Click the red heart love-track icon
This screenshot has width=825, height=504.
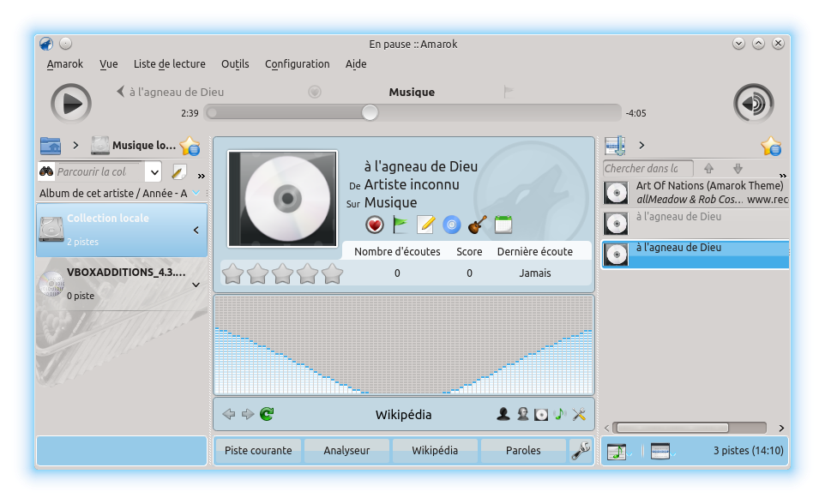click(375, 225)
